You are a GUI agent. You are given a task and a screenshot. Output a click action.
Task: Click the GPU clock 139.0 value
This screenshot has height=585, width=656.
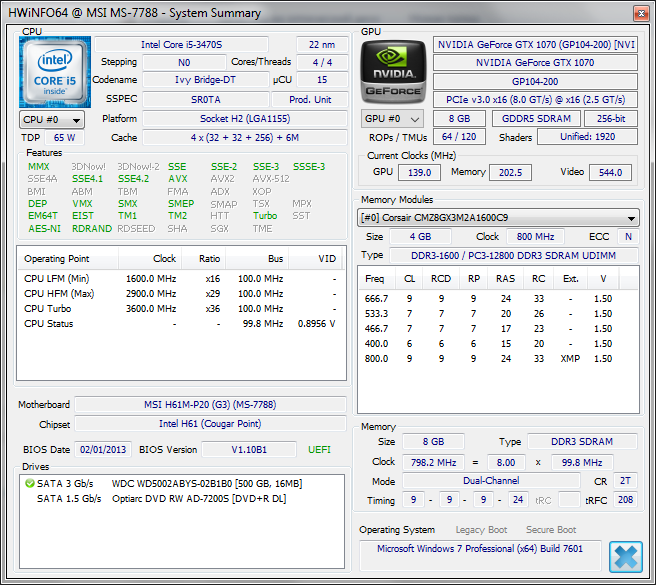(419, 172)
